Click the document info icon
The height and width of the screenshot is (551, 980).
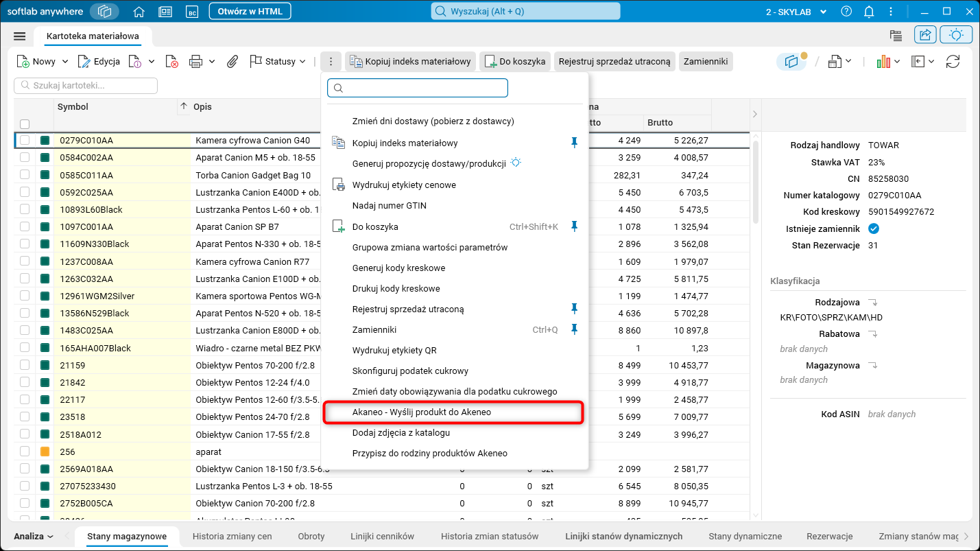tap(135, 62)
